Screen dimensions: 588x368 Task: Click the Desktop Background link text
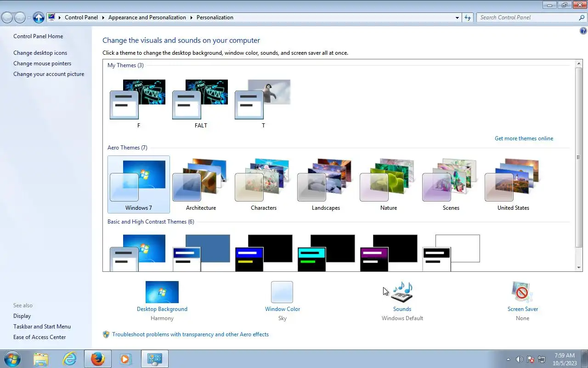click(162, 309)
